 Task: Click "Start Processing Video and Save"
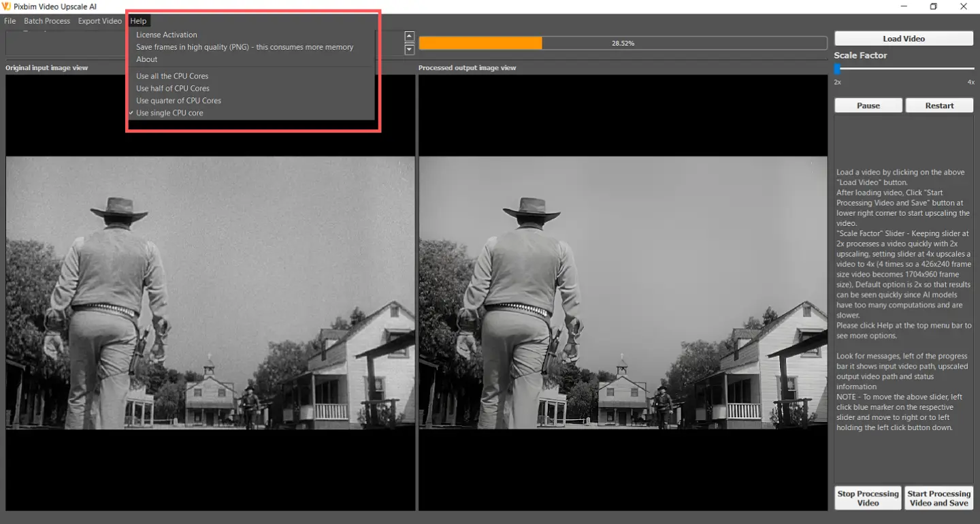coord(938,497)
